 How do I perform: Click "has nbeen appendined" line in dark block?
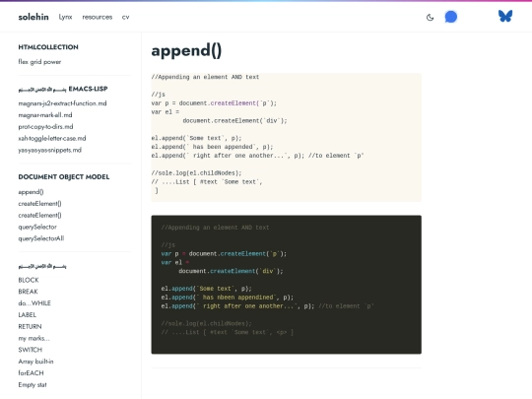228,298
